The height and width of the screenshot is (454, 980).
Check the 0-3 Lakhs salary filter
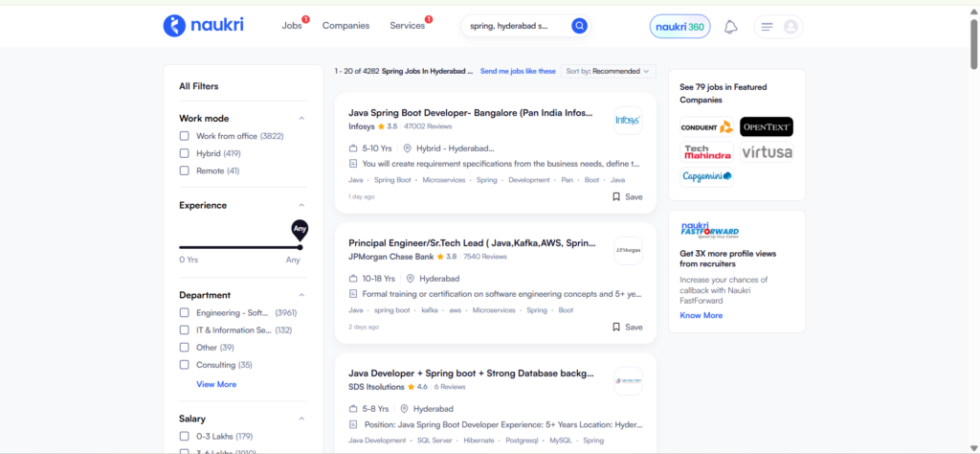click(185, 436)
